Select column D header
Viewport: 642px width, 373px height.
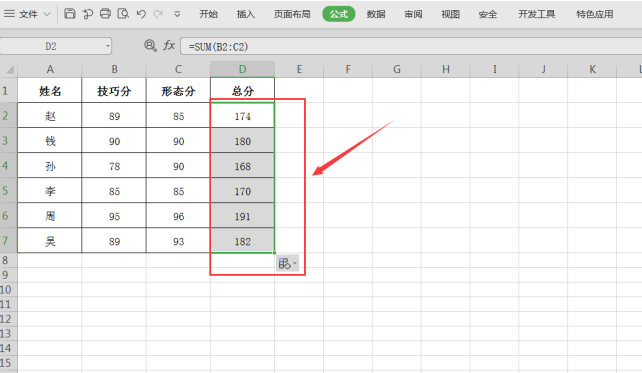coord(242,69)
